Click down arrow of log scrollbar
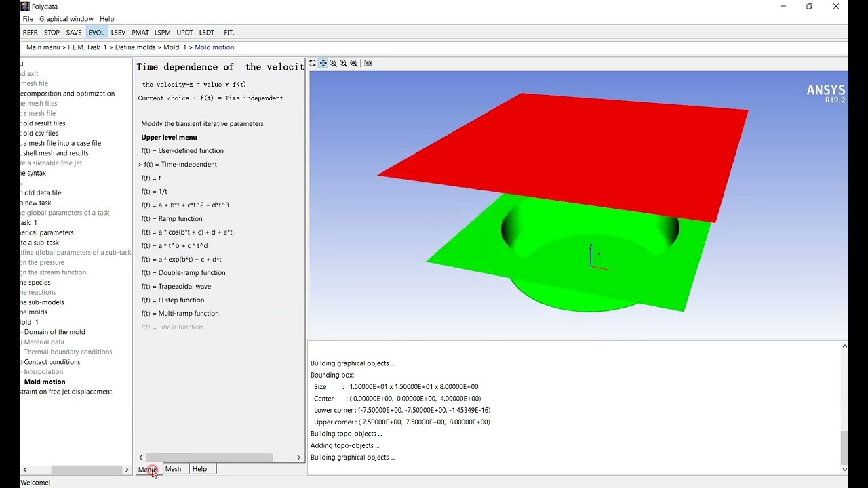This screenshot has height=488, width=868. click(844, 469)
